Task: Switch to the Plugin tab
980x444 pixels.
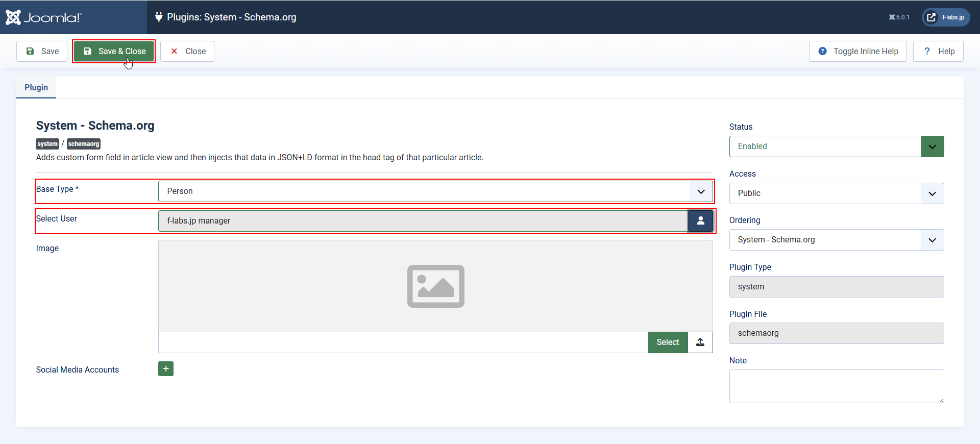Action: click(x=36, y=88)
